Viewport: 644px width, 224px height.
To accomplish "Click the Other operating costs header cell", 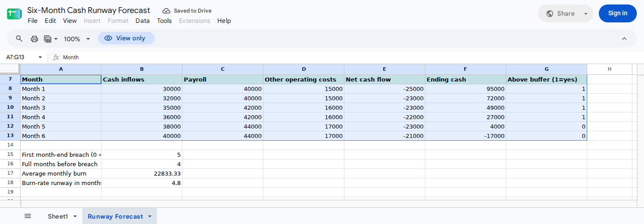I will [x=304, y=79].
